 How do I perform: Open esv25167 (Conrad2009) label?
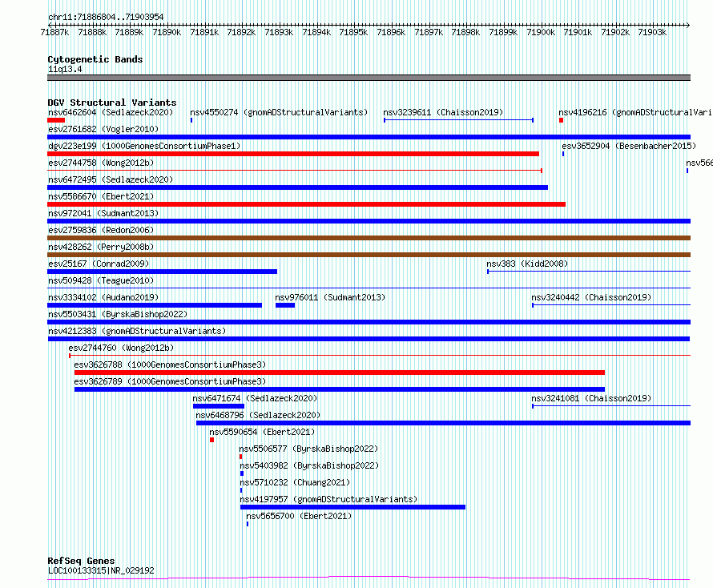[x=99, y=264]
